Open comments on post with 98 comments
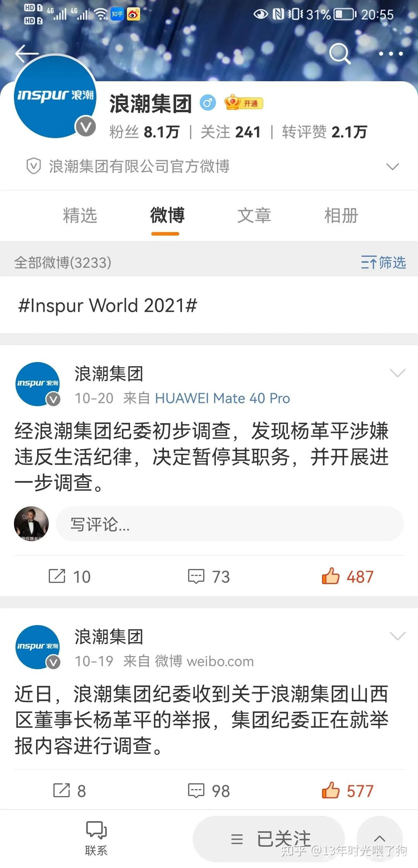The height and width of the screenshot is (868, 418). (209, 791)
